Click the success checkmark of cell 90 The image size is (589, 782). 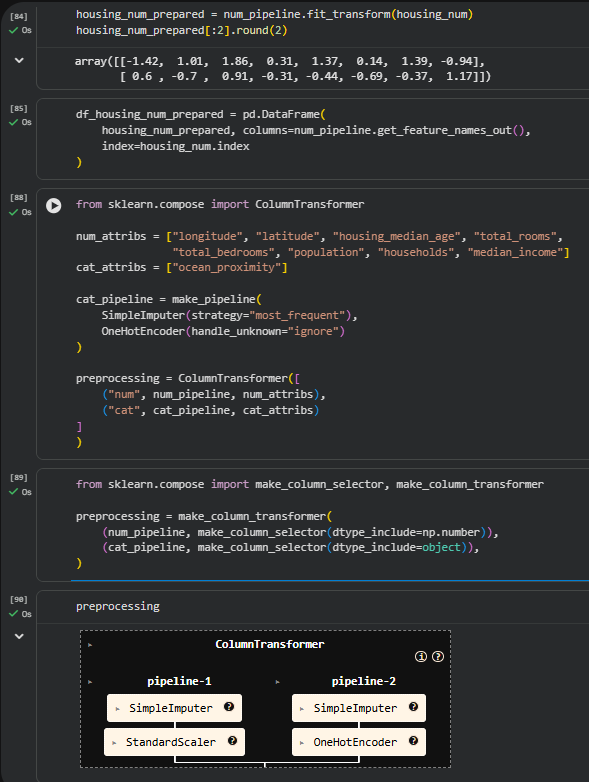point(13,614)
